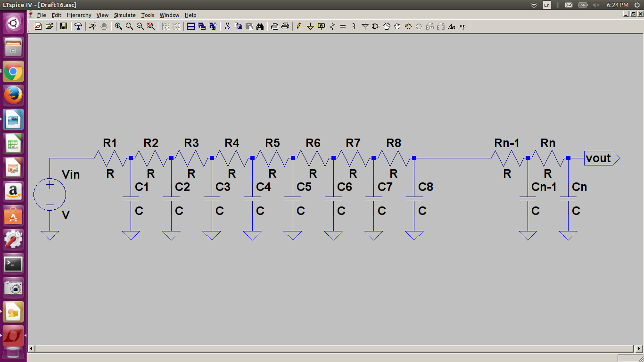The width and height of the screenshot is (644, 362).
Task: Add a SPICE directive with .op icon
Action: [x=463, y=26]
